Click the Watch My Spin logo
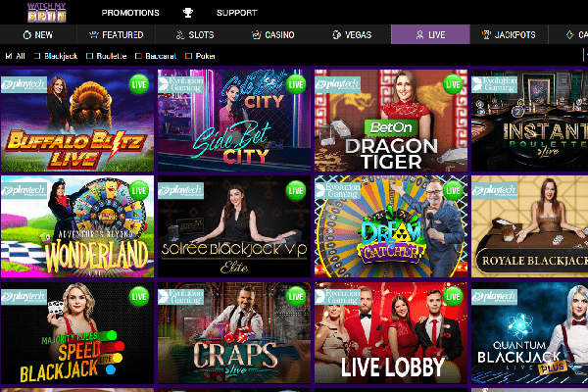588x392 pixels. (x=47, y=13)
